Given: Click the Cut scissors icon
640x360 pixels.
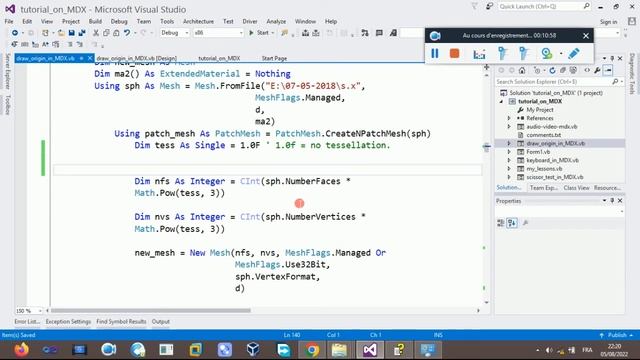Looking at the screenshot, I should [x=96, y=33].
